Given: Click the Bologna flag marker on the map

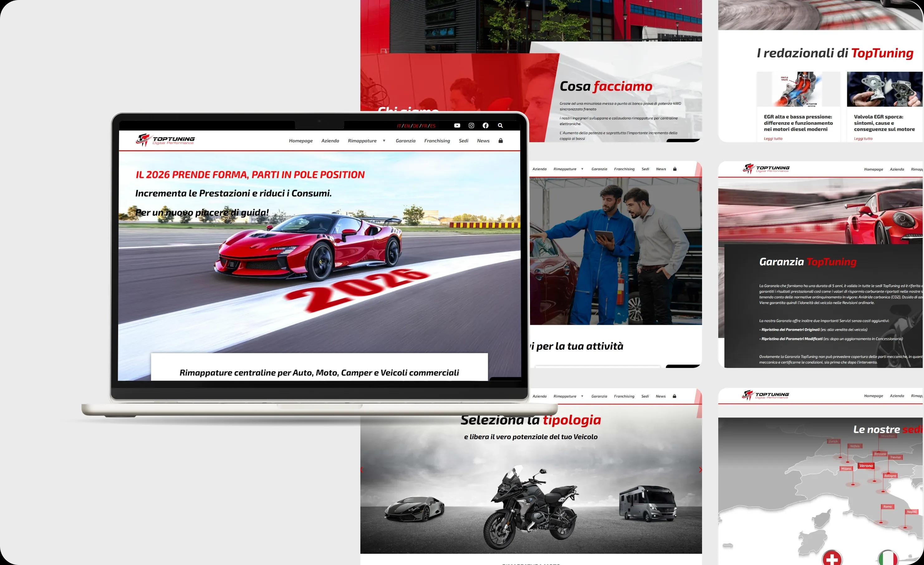Looking at the screenshot, I should click(890, 476).
